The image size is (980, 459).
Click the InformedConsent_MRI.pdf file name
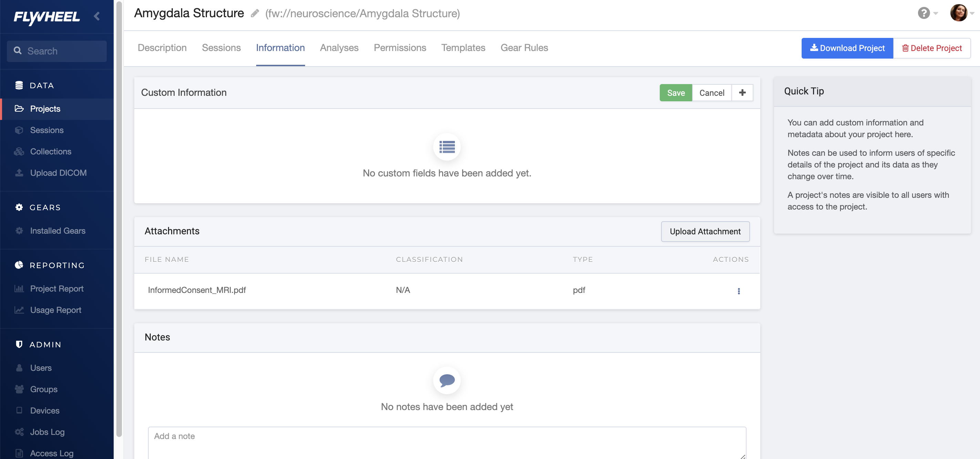(x=197, y=290)
